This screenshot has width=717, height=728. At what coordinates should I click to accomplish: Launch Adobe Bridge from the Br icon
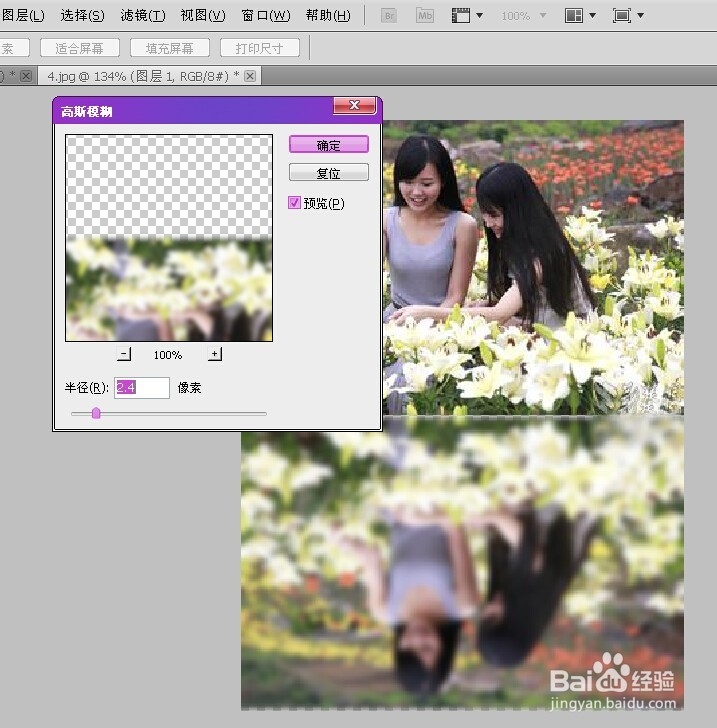[x=389, y=16]
